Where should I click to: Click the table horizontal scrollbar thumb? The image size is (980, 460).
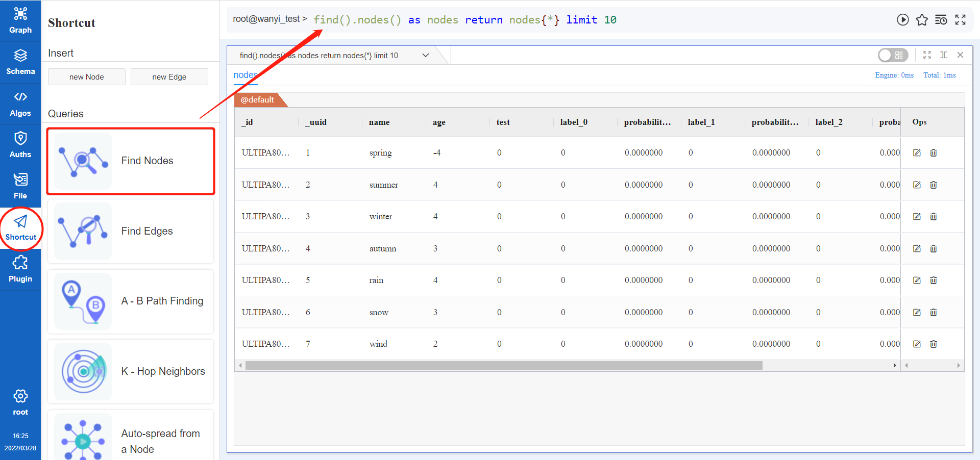(x=504, y=365)
